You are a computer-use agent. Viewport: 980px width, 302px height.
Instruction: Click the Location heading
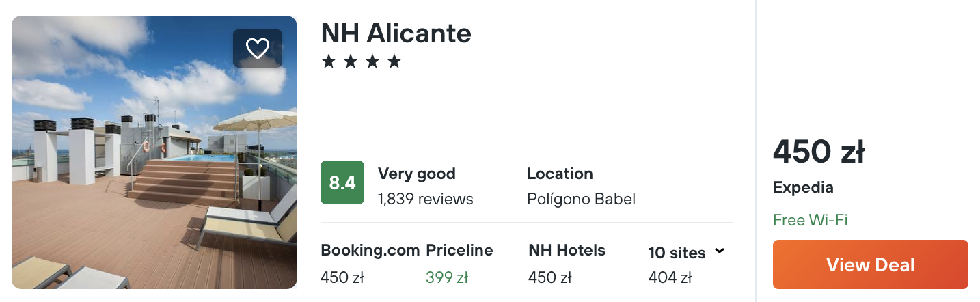click(560, 174)
